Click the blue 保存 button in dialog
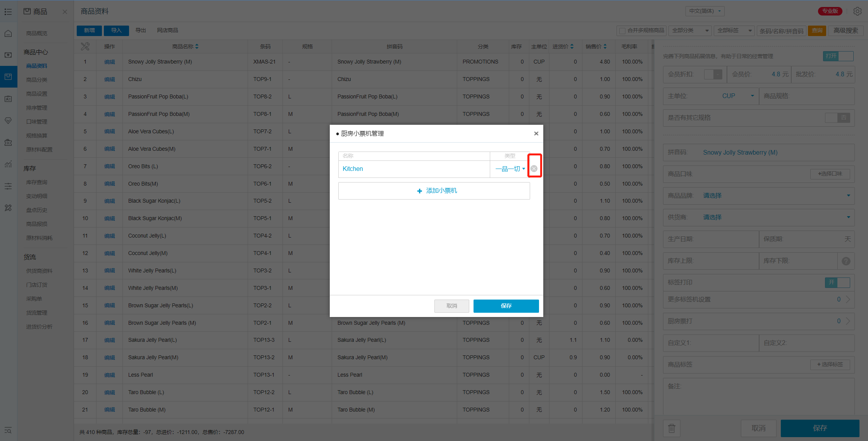This screenshot has width=868, height=441. [x=506, y=306]
